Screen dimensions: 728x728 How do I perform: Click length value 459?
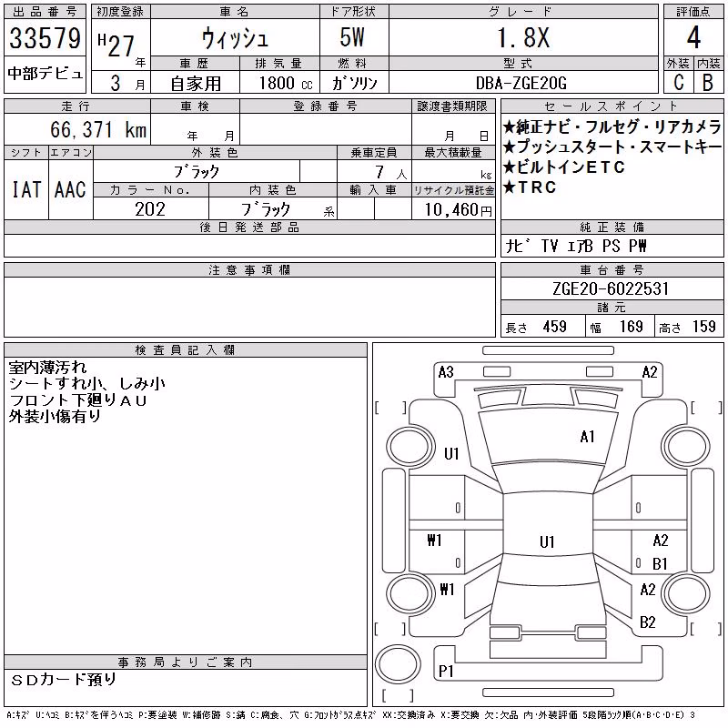[x=554, y=327]
